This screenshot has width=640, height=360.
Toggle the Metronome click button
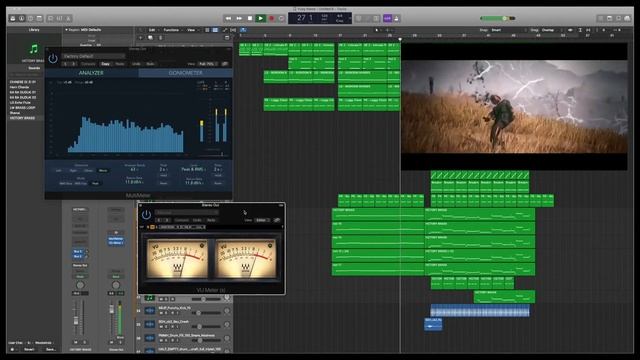coord(396,18)
